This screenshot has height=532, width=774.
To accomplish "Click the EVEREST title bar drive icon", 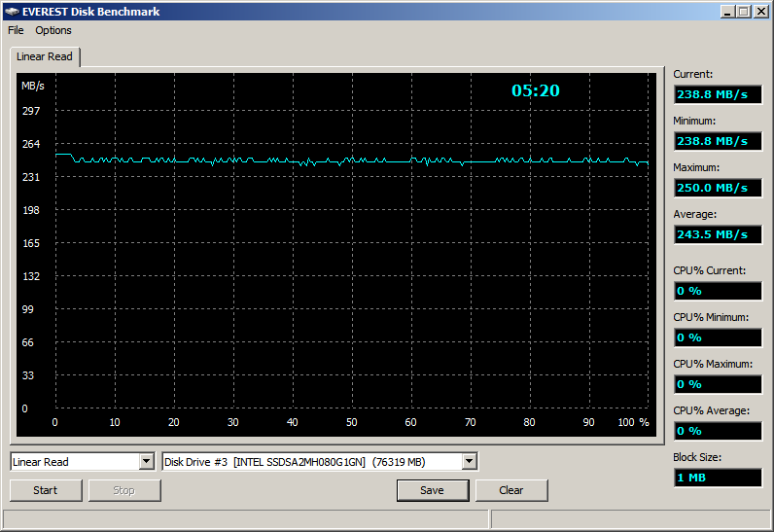I will (x=13, y=12).
